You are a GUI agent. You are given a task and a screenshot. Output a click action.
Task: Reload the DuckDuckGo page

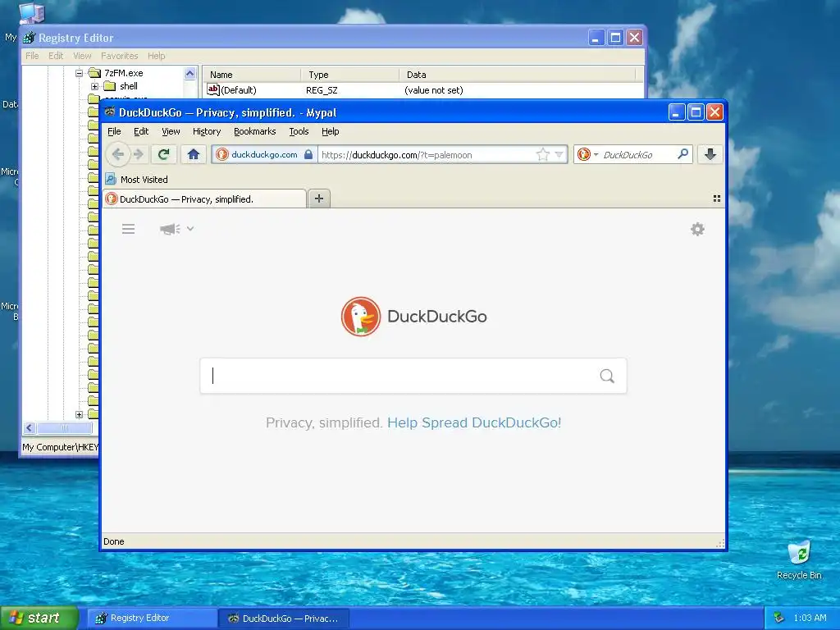(x=163, y=154)
